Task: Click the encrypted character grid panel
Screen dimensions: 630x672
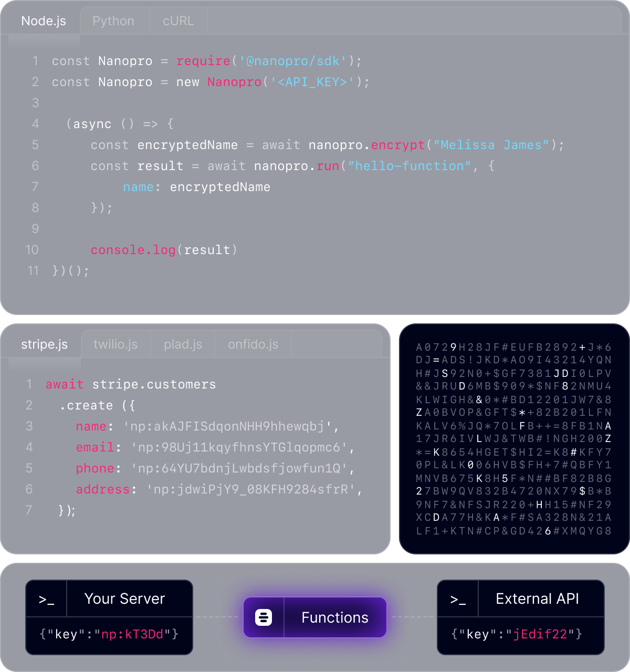Action: [x=514, y=439]
